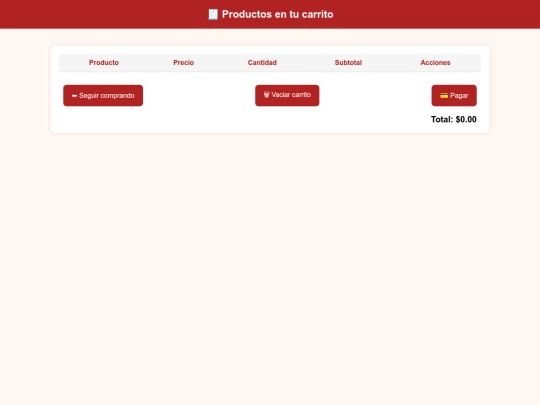Proceed to payment with the 'Pagar' button
Image resolution: width=540 pixels, height=405 pixels.
click(454, 95)
